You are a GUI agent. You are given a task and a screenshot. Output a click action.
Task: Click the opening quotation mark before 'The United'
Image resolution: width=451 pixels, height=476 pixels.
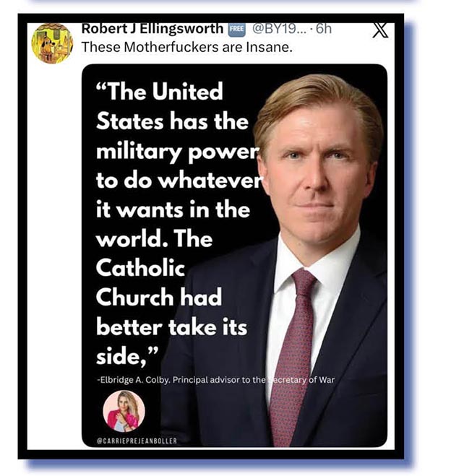pyautogui.click(x=102, y=90)
